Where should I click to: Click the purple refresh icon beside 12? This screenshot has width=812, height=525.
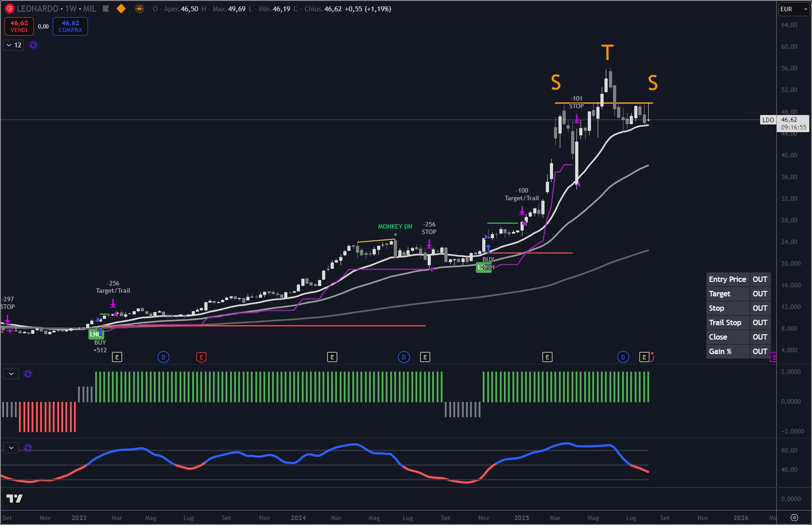click(x=33, y=45)
